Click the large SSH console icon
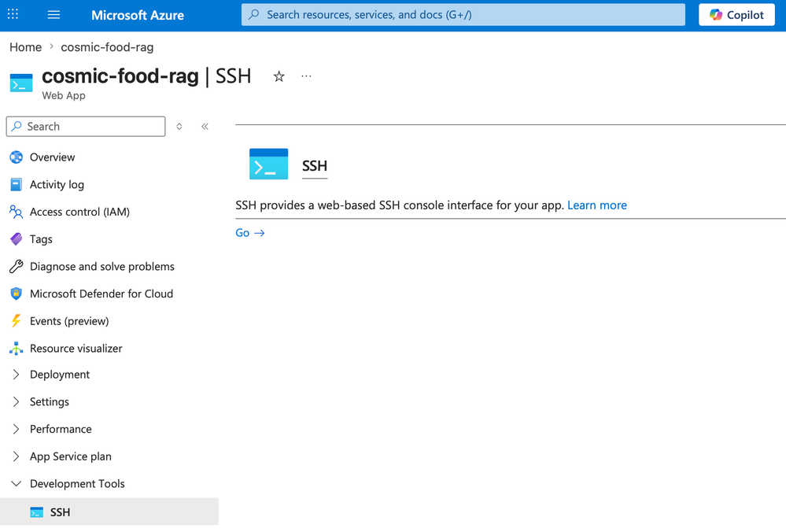This screenshot has height=532, width=786. pyautogui.click(x=268, y=164)
